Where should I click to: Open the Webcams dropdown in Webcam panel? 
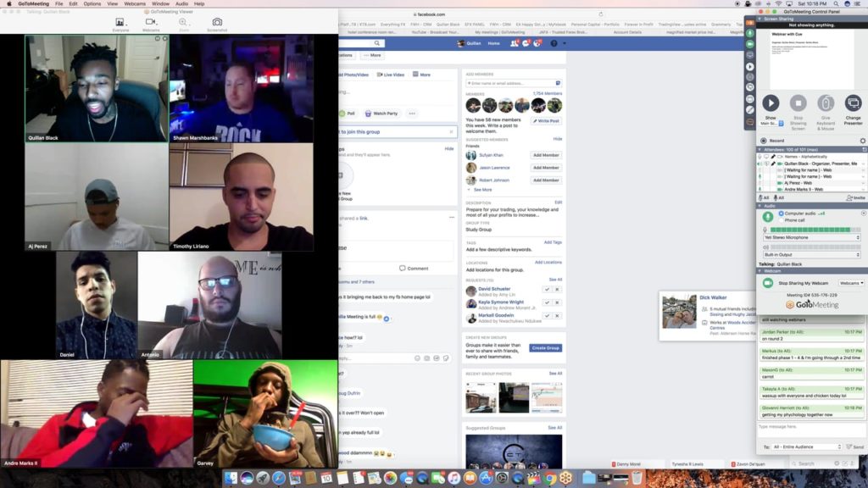pos(851,283)
